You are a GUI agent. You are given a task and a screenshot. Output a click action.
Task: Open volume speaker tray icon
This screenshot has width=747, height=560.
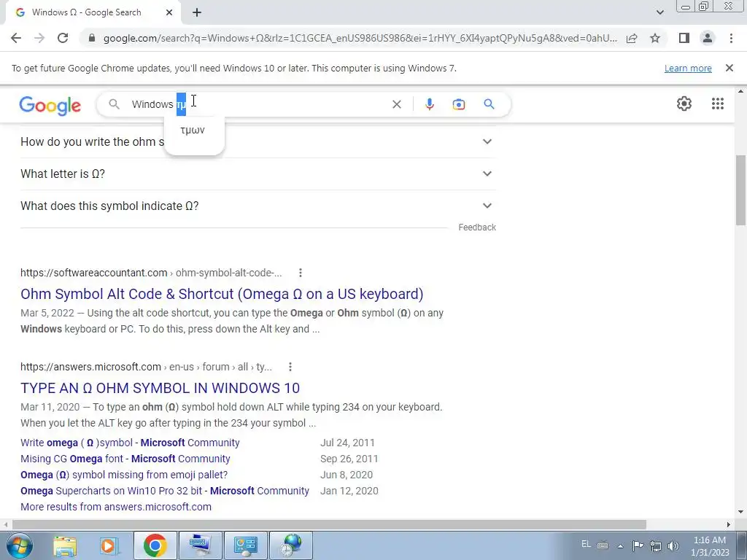click(673, 546)
